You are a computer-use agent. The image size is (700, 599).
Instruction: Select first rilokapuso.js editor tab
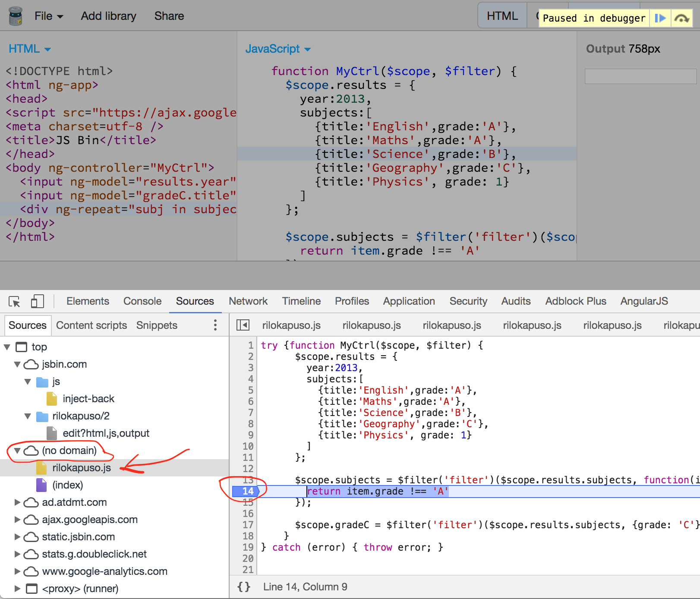coord(291,325)
